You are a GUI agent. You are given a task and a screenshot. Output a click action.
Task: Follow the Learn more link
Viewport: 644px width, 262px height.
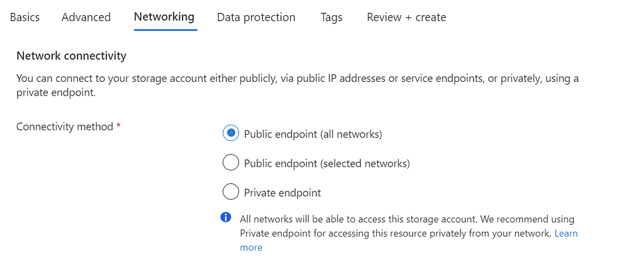click(566, 233)
